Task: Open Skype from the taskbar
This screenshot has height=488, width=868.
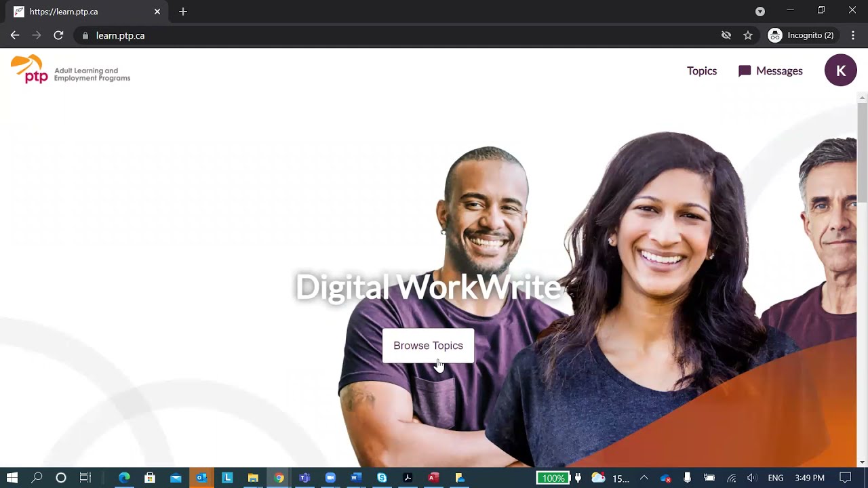Action: click(382, 478)
